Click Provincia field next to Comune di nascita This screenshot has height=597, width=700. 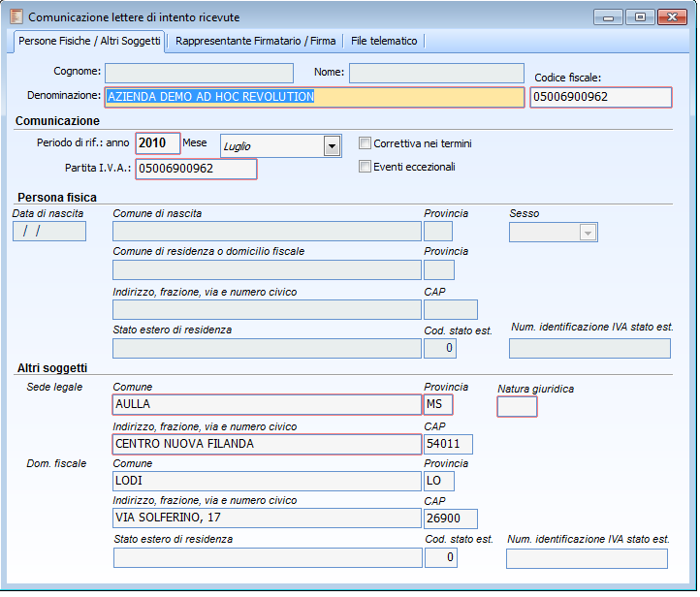(x=438, y=232)
